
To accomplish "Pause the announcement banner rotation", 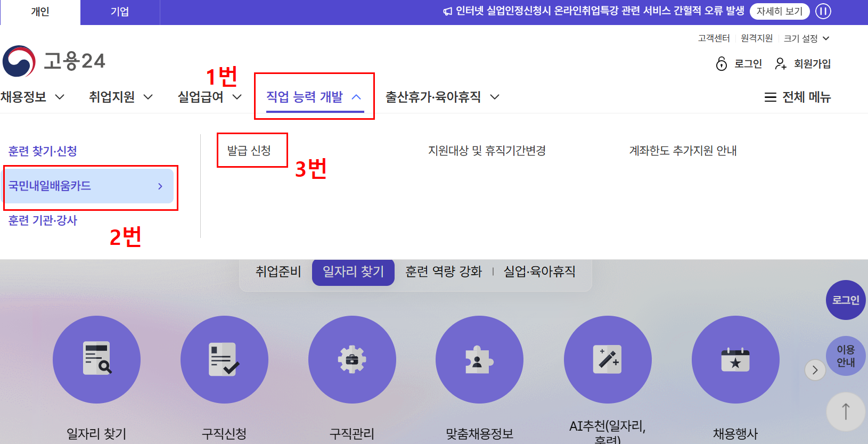I will click(823, 11).
